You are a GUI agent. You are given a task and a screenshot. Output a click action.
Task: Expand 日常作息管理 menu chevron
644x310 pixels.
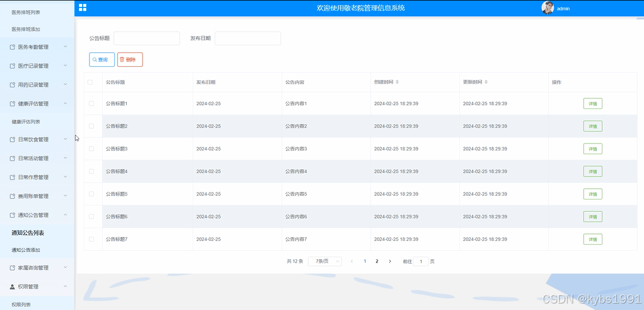tap(65, 177)
